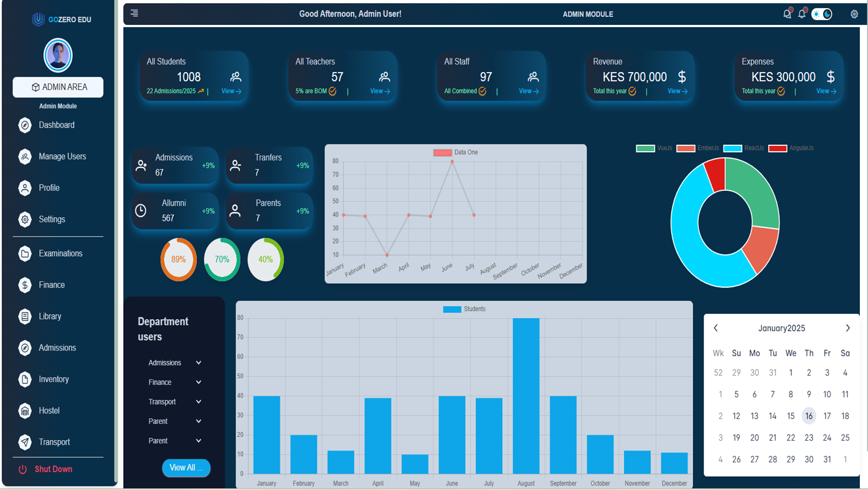
Task: Click the 89% orange progress circle
Action: pos(178,260)
